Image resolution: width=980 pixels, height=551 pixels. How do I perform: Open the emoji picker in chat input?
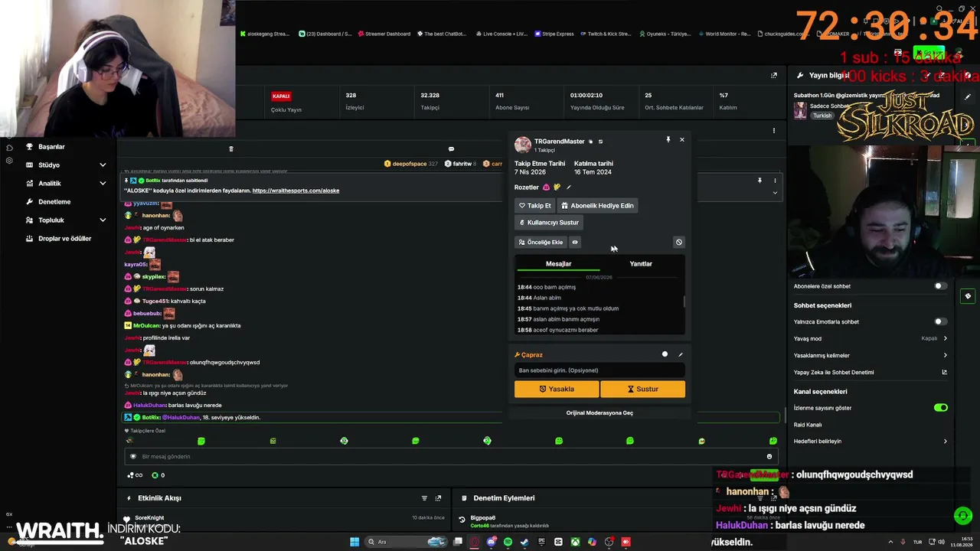[x=769, y=457]
